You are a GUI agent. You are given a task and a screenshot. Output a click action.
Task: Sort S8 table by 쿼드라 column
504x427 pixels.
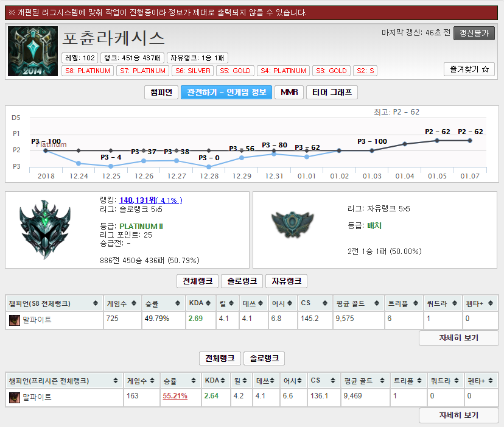tap(443, 303)
